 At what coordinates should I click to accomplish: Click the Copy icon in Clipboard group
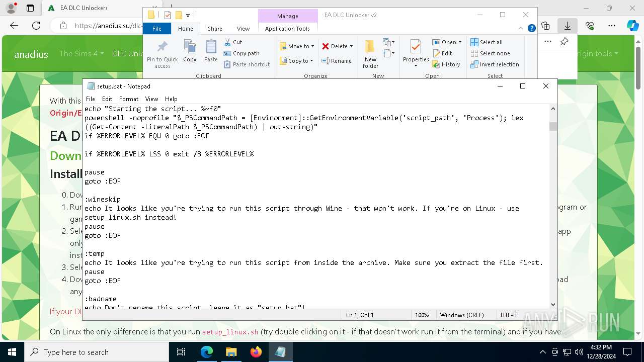click(x=190, y=51)
